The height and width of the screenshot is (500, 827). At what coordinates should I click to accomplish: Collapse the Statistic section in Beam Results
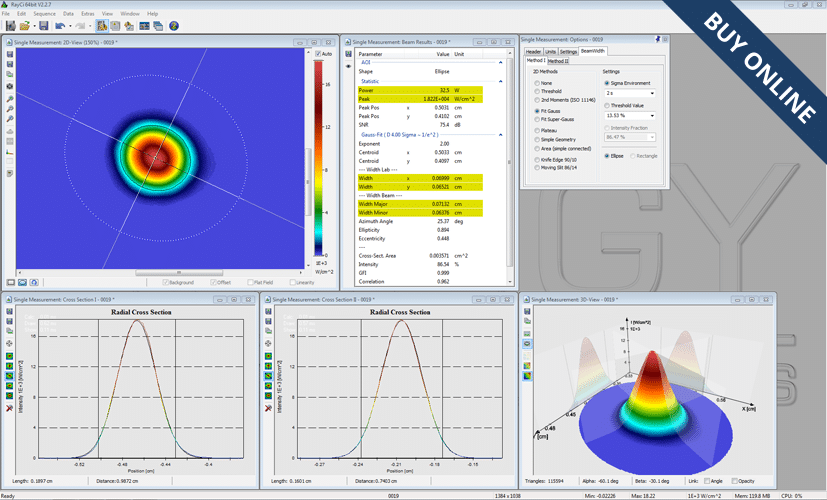tap(501, 81)
